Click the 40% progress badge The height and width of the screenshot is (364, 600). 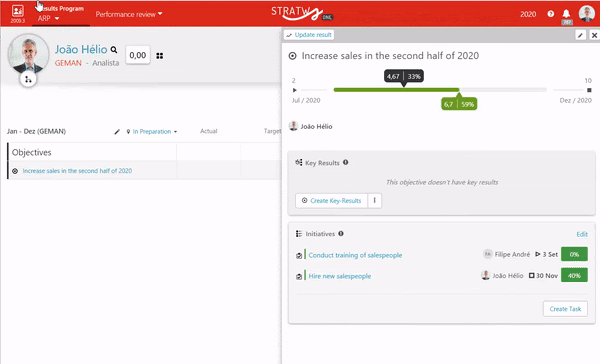click(574, 275)
